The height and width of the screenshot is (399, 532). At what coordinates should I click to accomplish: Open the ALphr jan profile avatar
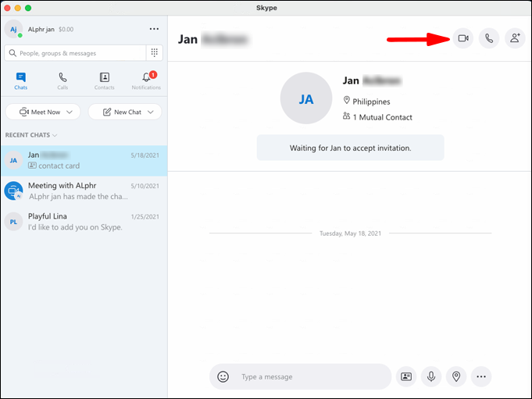point(13,29)
